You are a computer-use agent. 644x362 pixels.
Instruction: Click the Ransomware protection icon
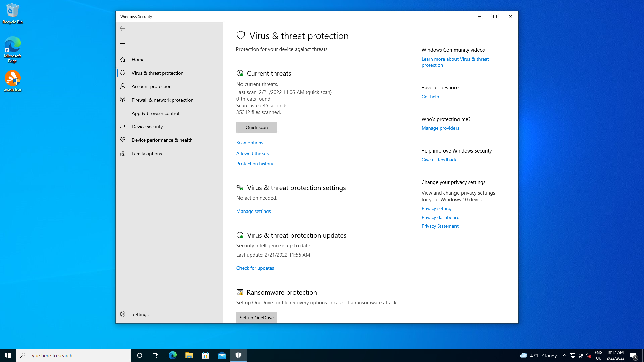click(240, 292)
